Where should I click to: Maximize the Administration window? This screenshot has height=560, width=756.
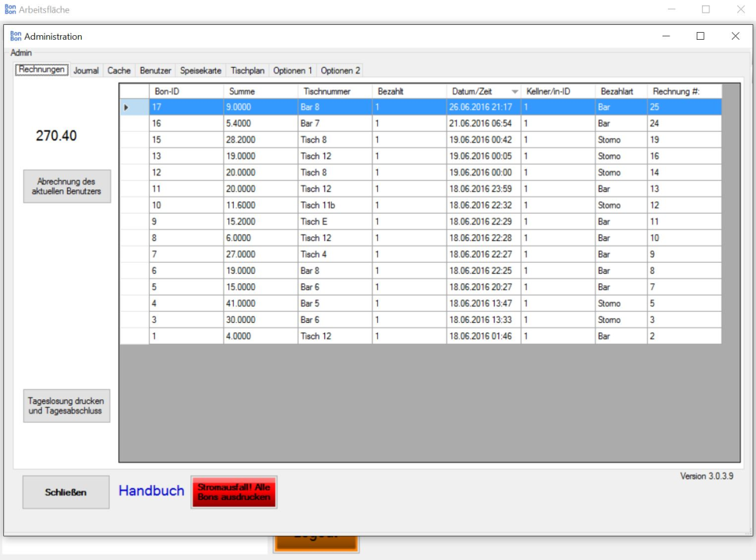pos(700,36)
